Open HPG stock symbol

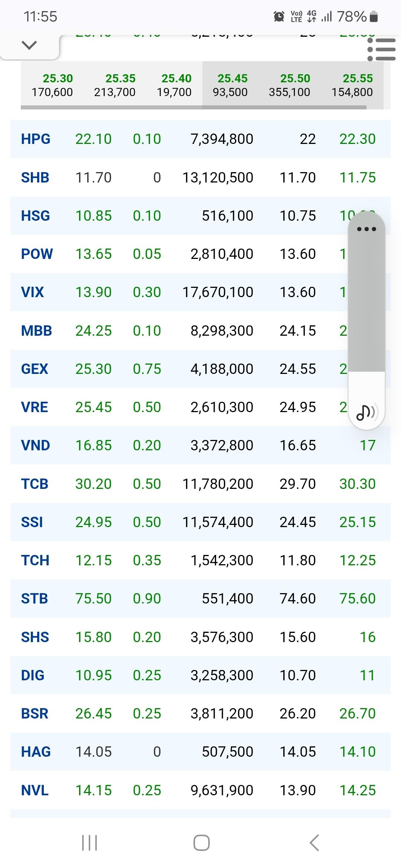pos(36,139)
